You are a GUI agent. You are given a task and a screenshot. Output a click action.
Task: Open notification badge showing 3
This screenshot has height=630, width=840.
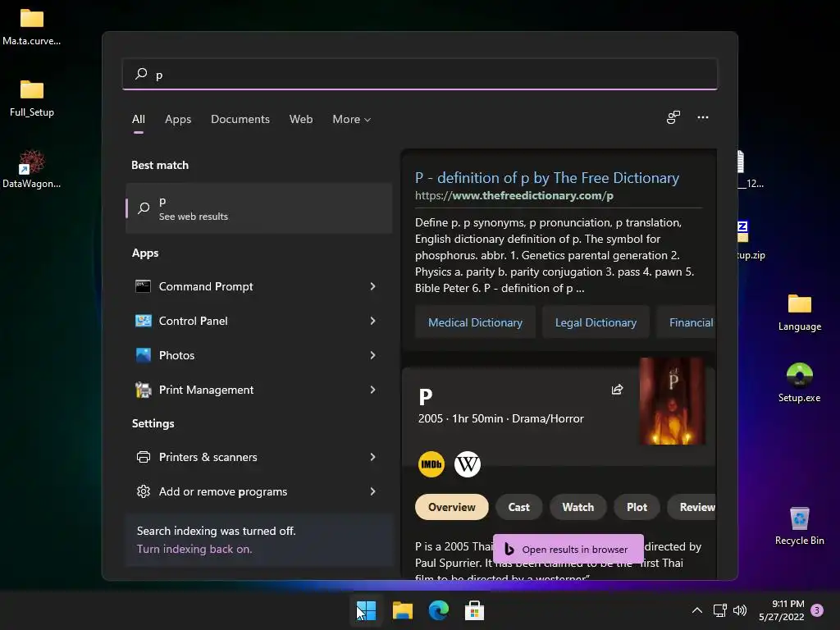click(817, 610)
